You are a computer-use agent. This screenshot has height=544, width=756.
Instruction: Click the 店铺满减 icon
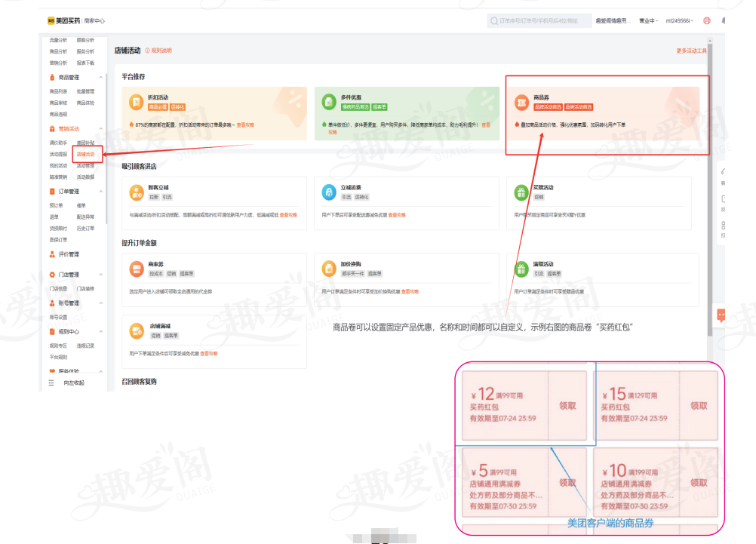point(137,330)
